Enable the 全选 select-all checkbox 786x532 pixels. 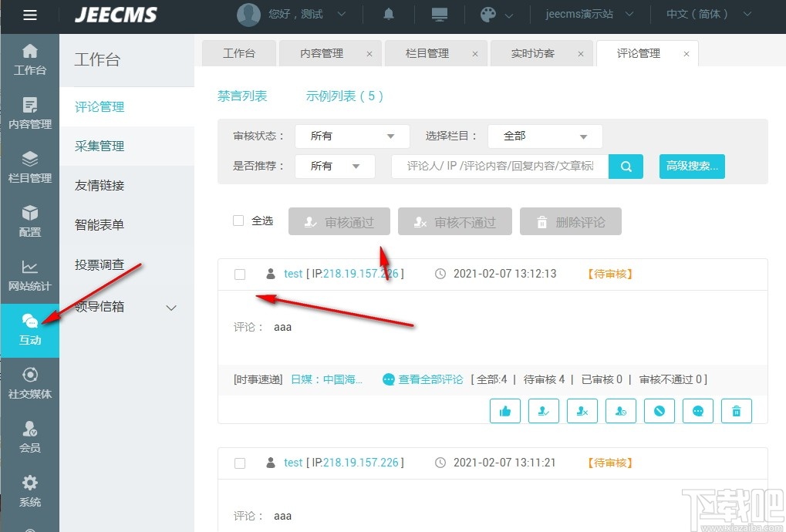[238, 220]
